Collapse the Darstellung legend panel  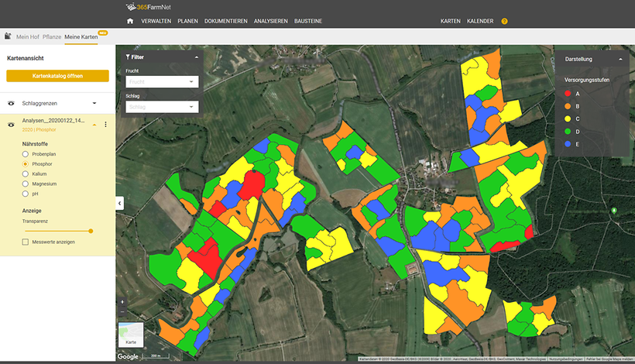click(x=620, y=59)
